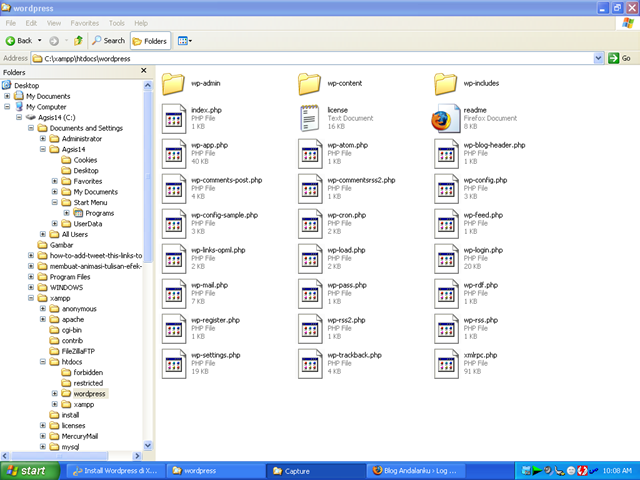This screenshot has height=480, width=640.
Task: Select the wp-load.php file icon
Action: pos(310,259)
